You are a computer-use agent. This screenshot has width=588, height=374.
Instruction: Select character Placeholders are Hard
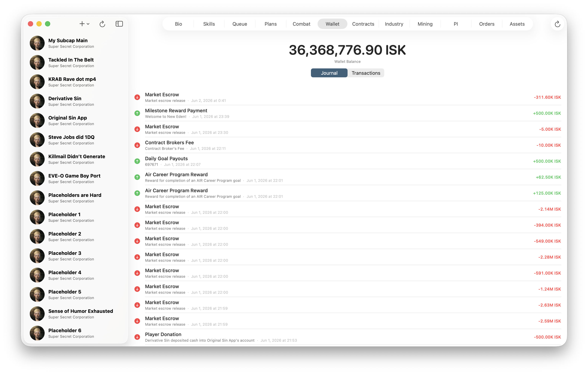tap(76, 198)
